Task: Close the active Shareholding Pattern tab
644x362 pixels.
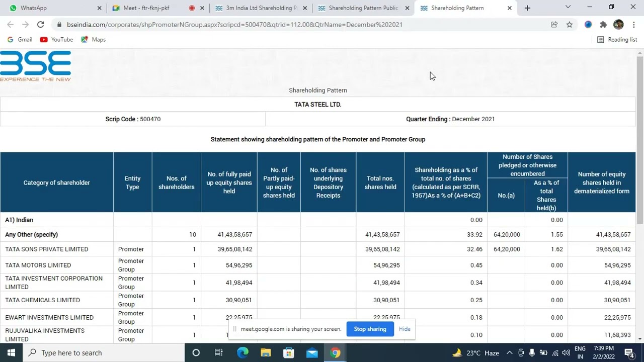Action: click(510, 8)
